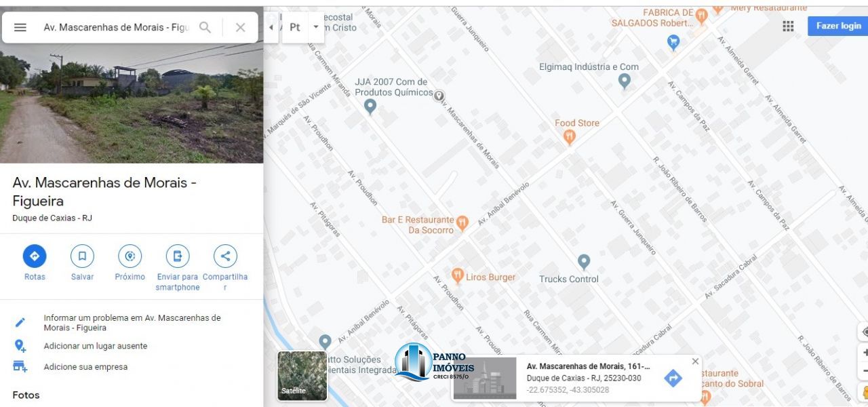Open the Google apps grid icon
Viewport: 868px width, 407px height.
tap(788, 26)
